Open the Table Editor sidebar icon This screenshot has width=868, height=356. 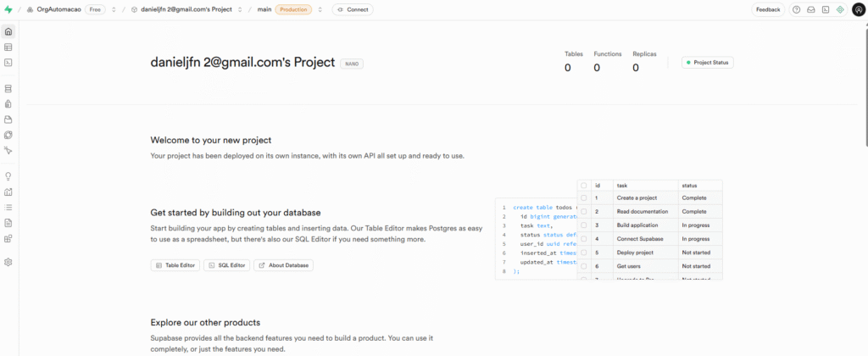pos(8,47)
